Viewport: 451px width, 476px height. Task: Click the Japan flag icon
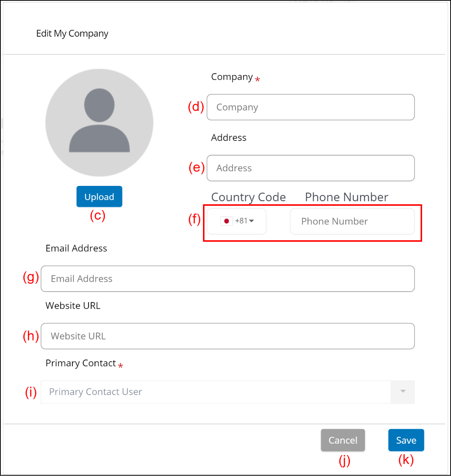226,221
